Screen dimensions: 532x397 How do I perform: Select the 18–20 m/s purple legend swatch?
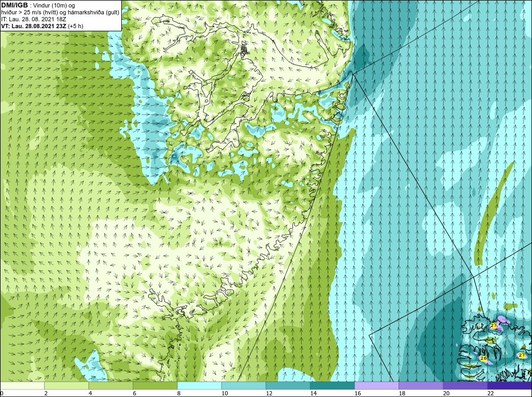[x=421, y=386]
